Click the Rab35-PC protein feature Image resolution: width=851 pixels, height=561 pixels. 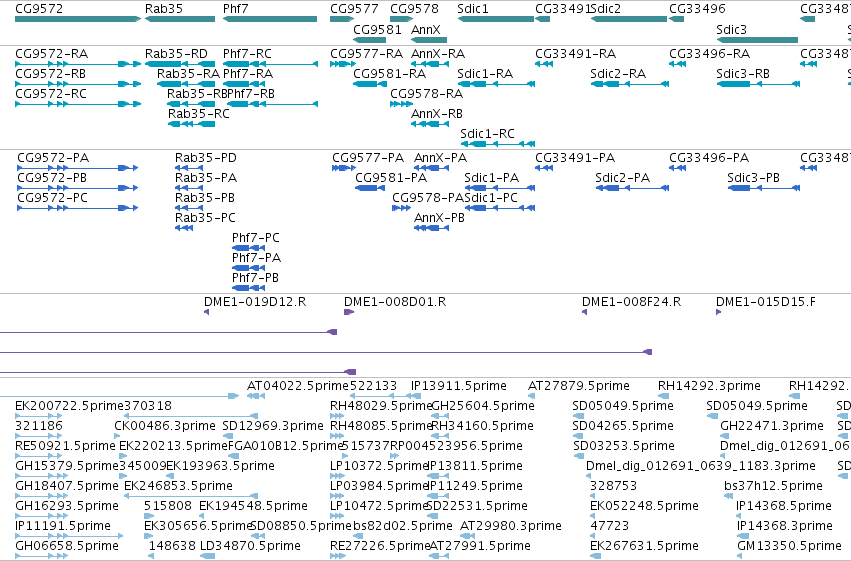[184, 228]
